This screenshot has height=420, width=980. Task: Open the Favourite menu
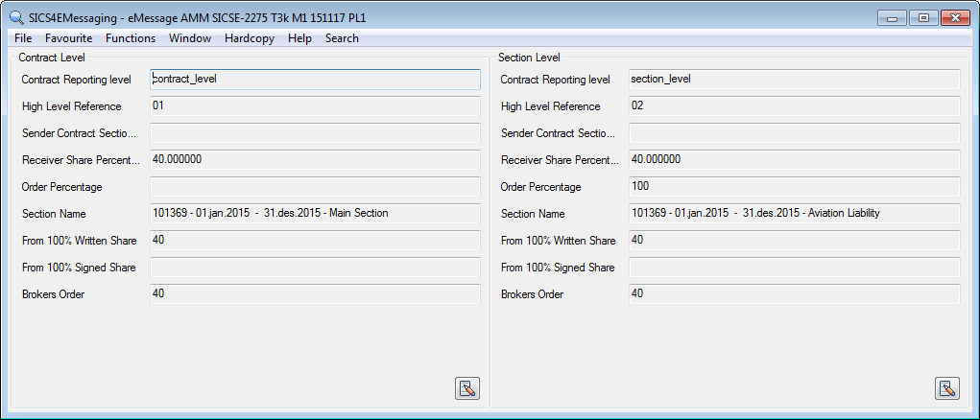tap(68, 38)
